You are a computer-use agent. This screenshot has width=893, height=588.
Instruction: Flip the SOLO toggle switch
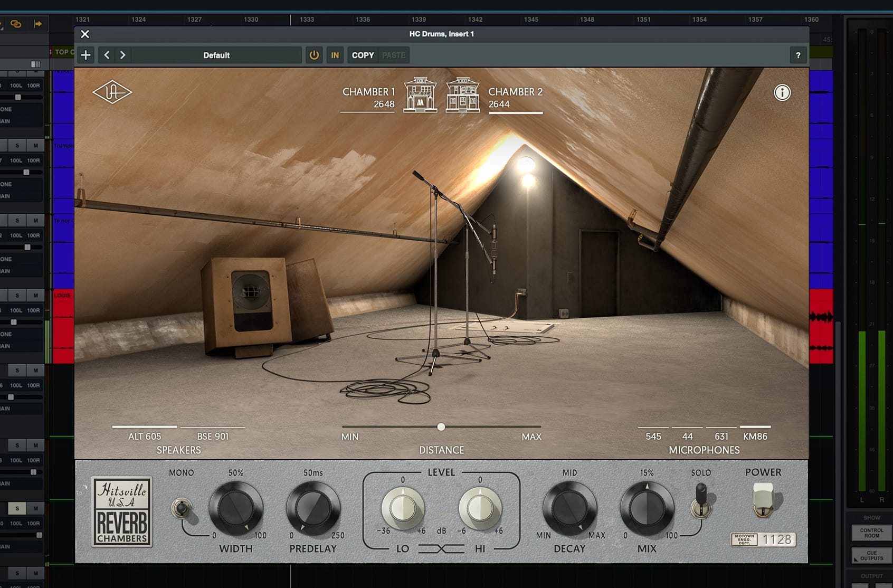[x=701, y=500]
